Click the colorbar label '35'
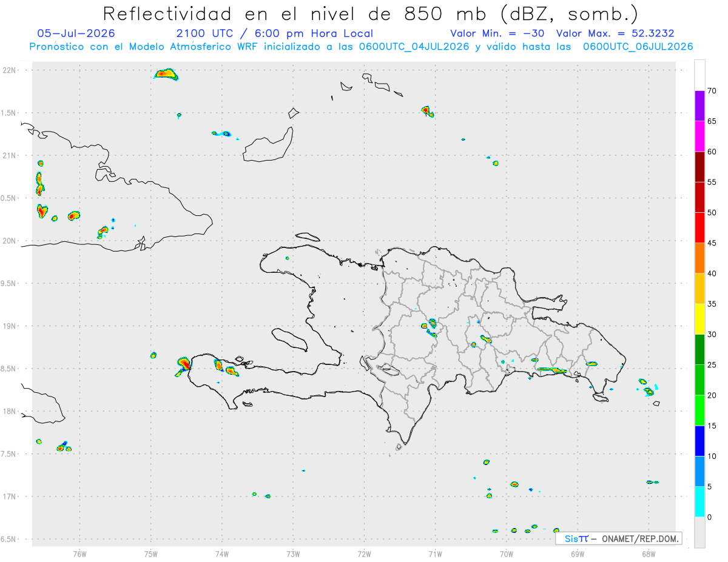Screen dimensions: 728x562 tap(712, 304)
